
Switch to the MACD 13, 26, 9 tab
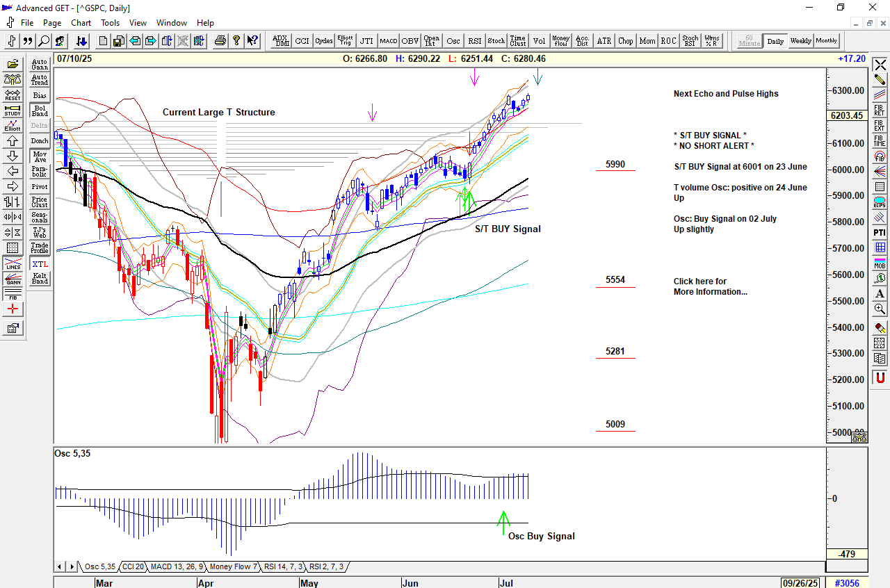(x=177, y=566)
